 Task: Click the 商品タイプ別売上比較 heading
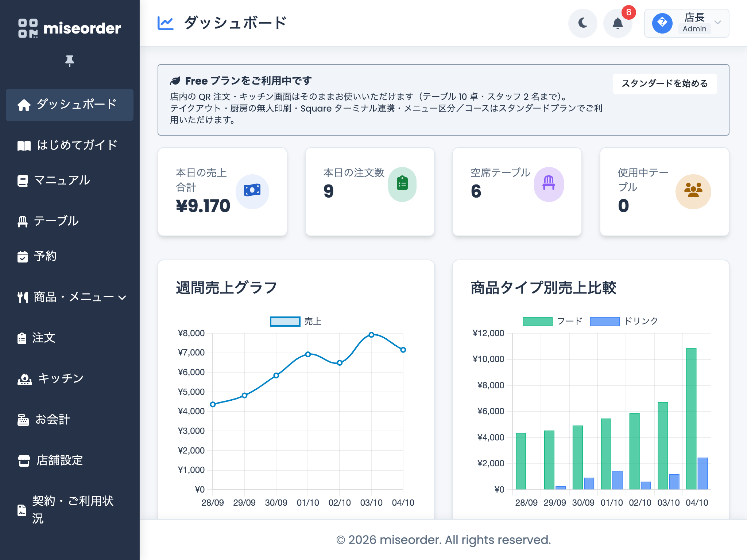(x=543, y=288)
